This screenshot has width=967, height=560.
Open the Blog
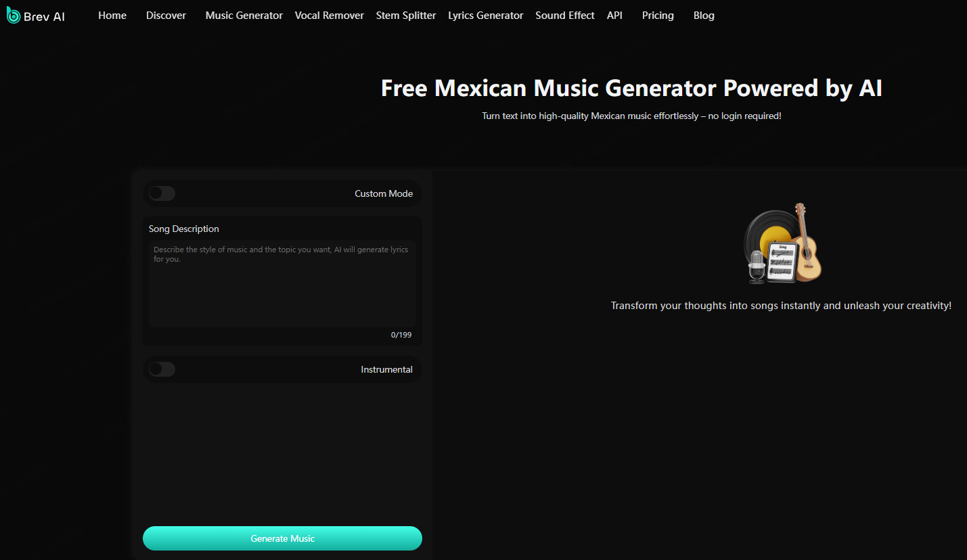tap(704, 15)
